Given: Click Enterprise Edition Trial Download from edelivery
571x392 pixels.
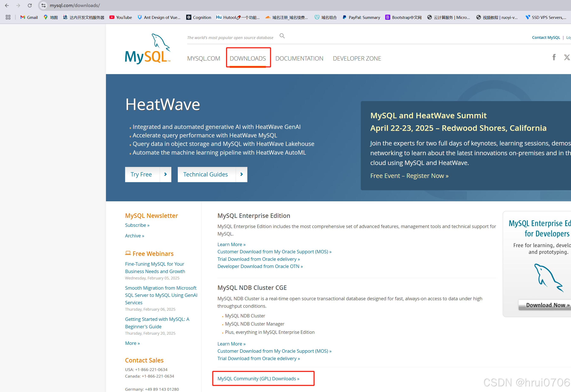Looking at the screenshot, I should point(258,259).
